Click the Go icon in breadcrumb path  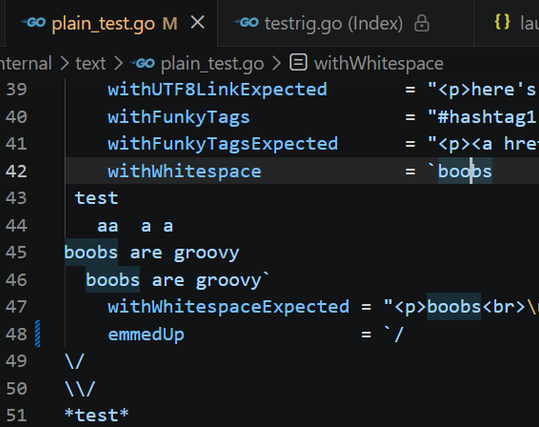tap(142, 63)
